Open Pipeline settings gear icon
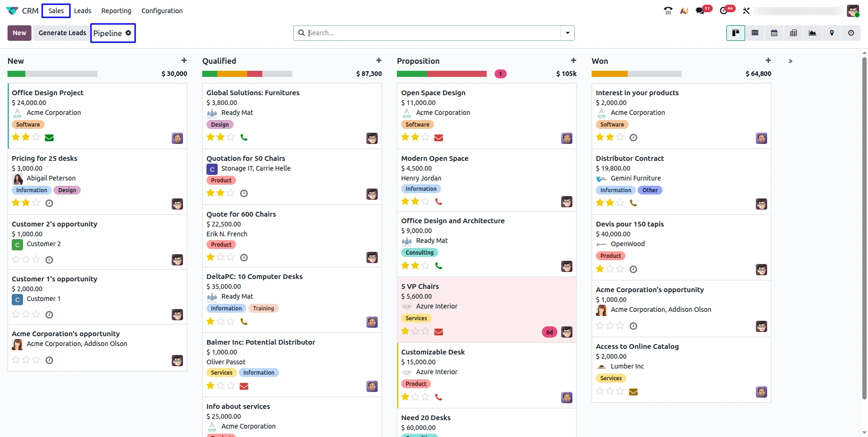 [128, 33]
